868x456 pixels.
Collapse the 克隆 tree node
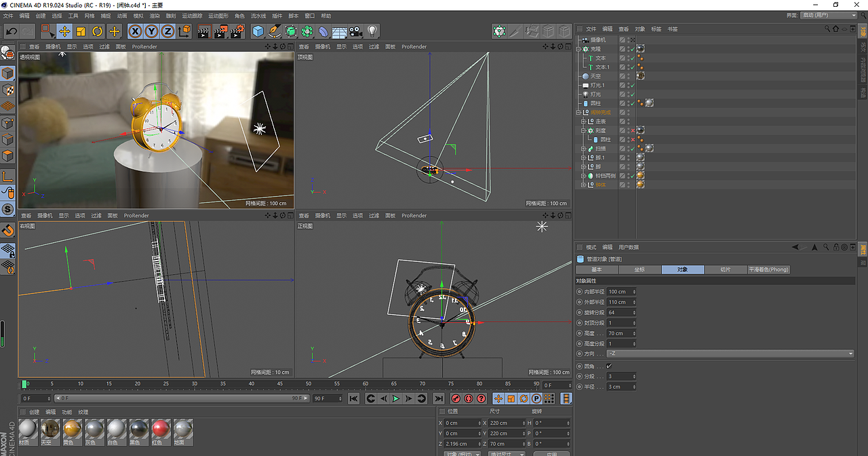click(578, 49)
